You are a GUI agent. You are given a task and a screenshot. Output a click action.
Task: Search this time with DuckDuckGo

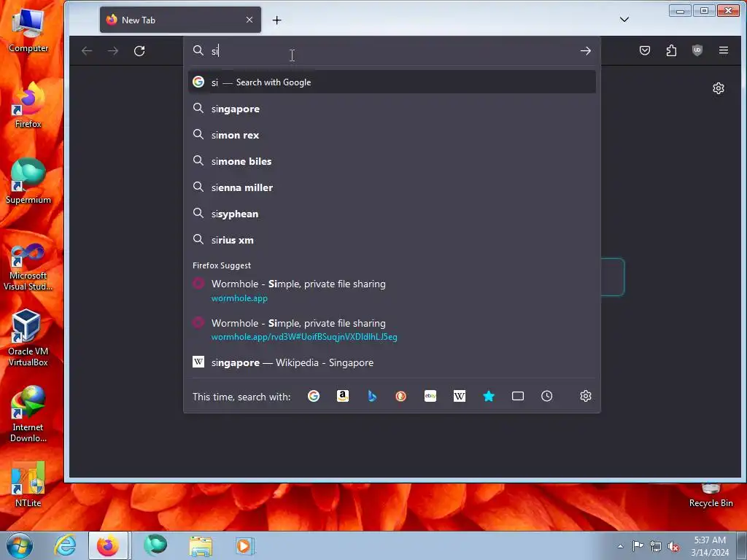tap(400, 396)
